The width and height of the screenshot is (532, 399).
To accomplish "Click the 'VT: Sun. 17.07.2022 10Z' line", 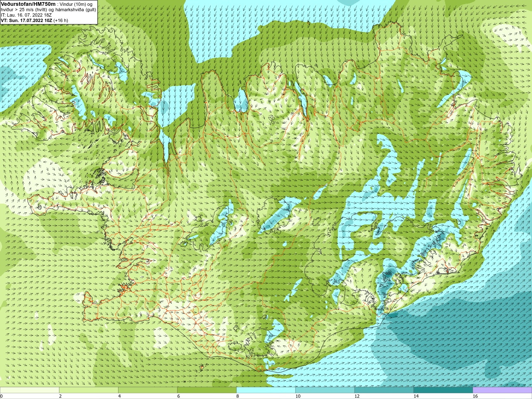I will point(26,20).
